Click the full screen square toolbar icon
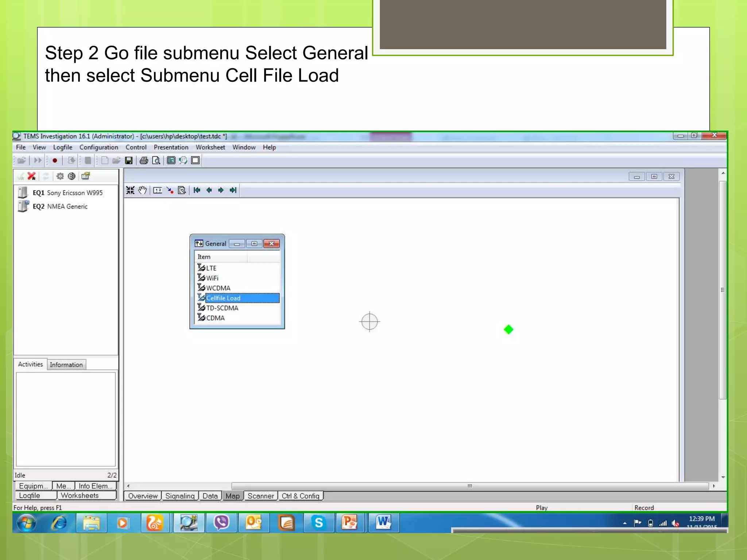 (x=196, y=160)
